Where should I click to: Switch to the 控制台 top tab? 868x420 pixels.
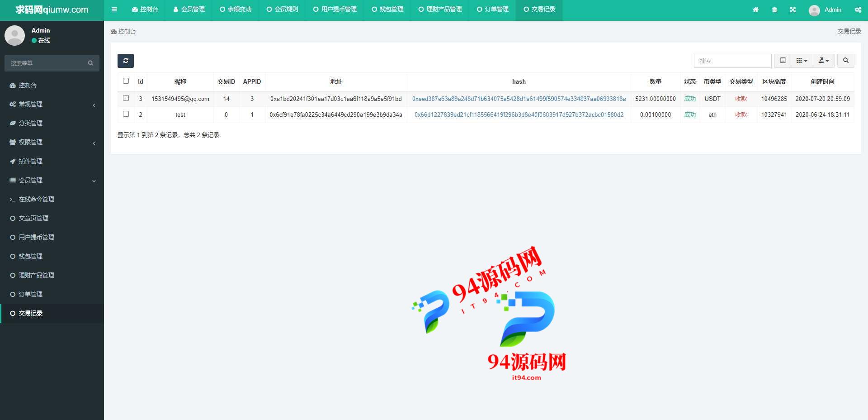[x=145, y=10]
